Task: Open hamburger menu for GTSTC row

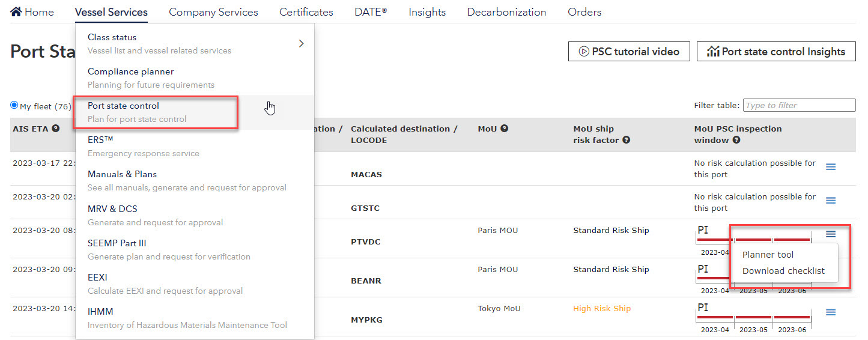Action: pos(831,201)
